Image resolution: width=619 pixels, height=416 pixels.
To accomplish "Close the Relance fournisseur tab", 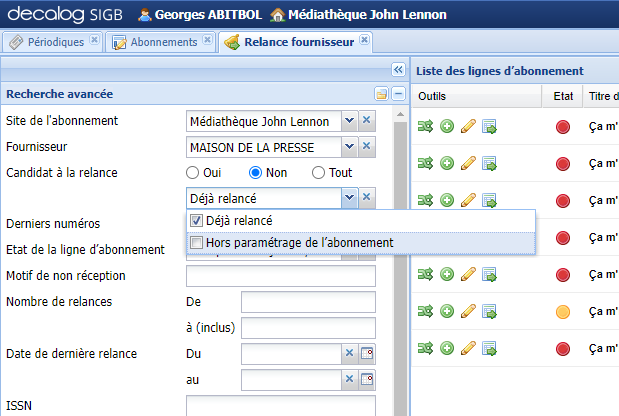I will point(364,40).
